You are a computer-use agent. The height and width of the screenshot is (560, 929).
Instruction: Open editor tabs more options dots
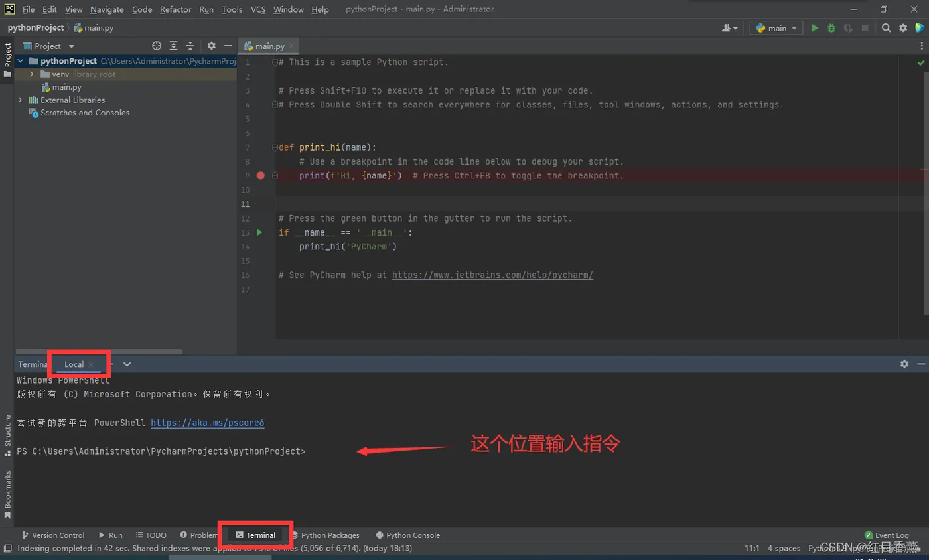pos(922,46)
